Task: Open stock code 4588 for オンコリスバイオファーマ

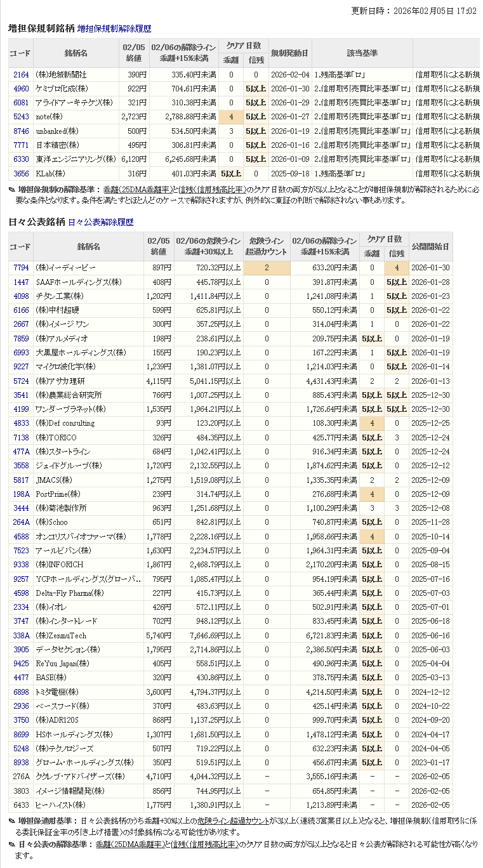Action: (21, 536)
